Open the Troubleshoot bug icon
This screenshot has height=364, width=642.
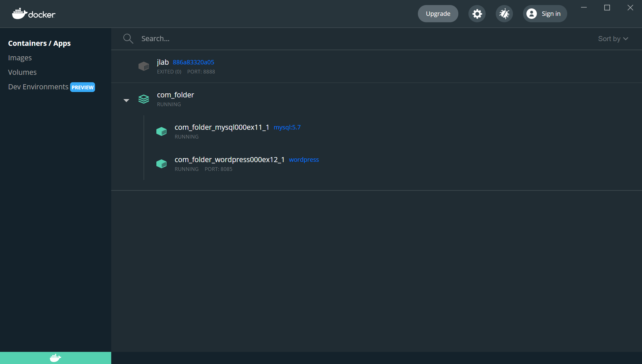[504, 14]
